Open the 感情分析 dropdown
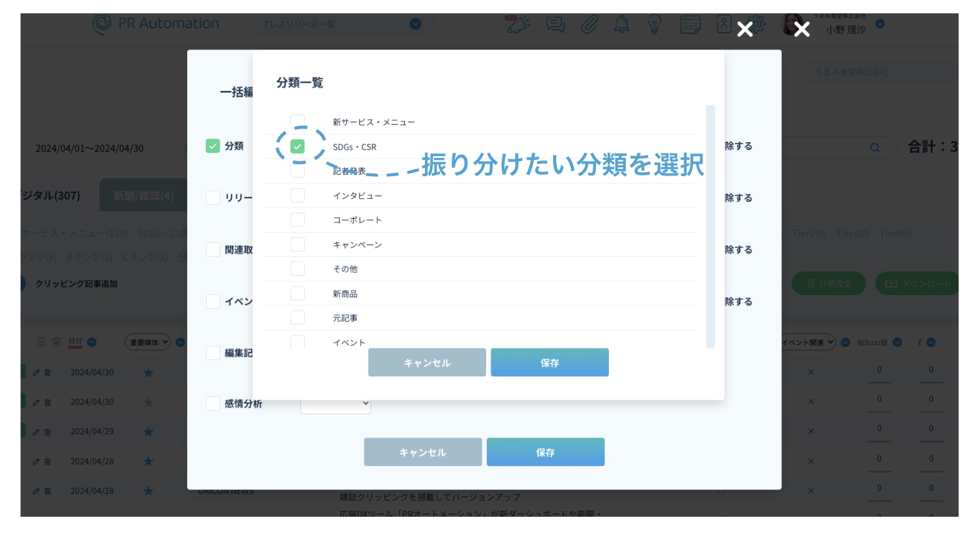Viewport: 980px width, 533px height. click(x=335, y=404)
